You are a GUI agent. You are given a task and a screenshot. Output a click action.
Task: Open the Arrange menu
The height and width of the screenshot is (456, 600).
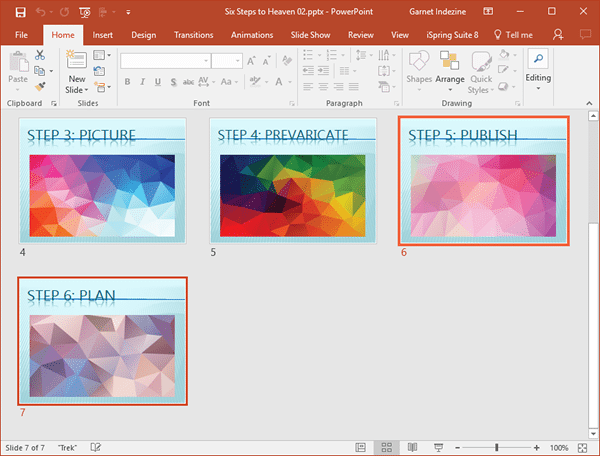450,71
